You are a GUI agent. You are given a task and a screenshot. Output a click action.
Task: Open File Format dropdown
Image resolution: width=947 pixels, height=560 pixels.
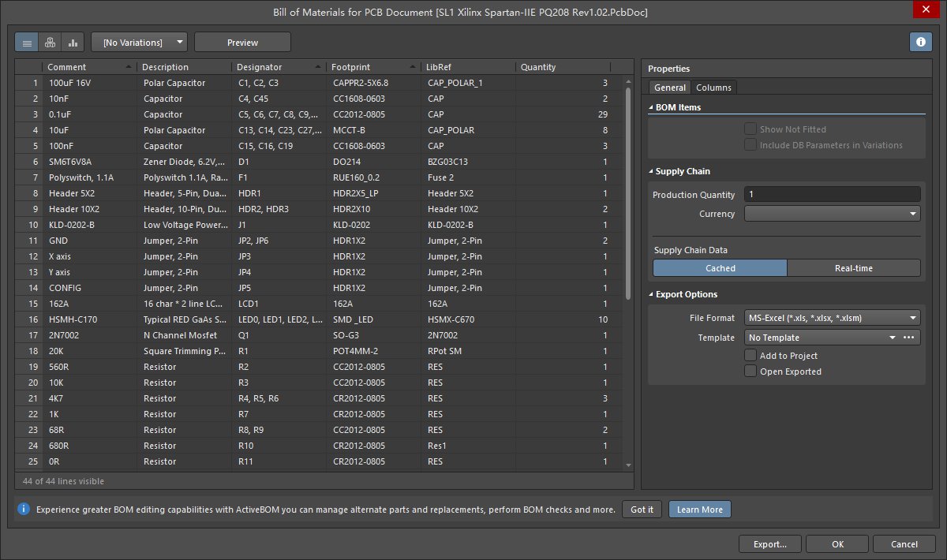pos(833,318)
